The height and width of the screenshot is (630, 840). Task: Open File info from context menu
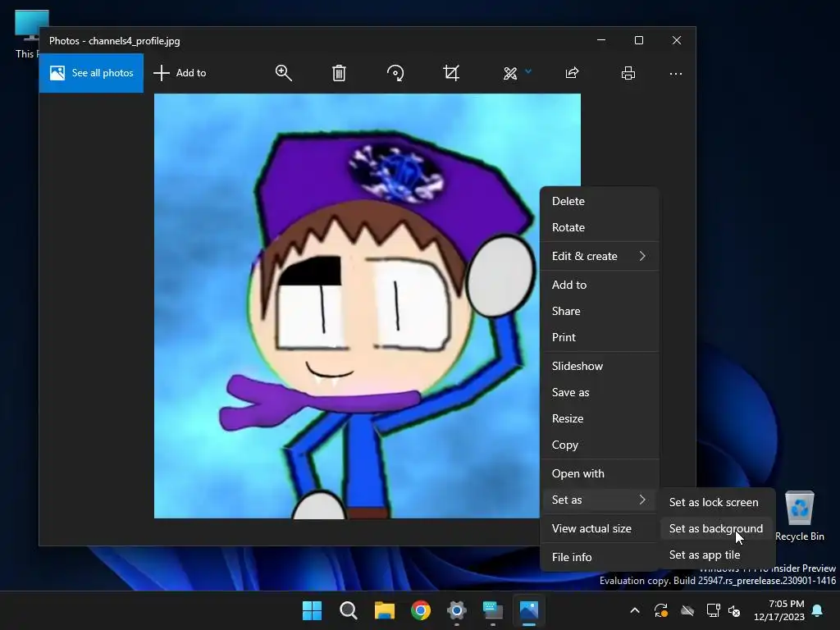(x=600, y=557)
